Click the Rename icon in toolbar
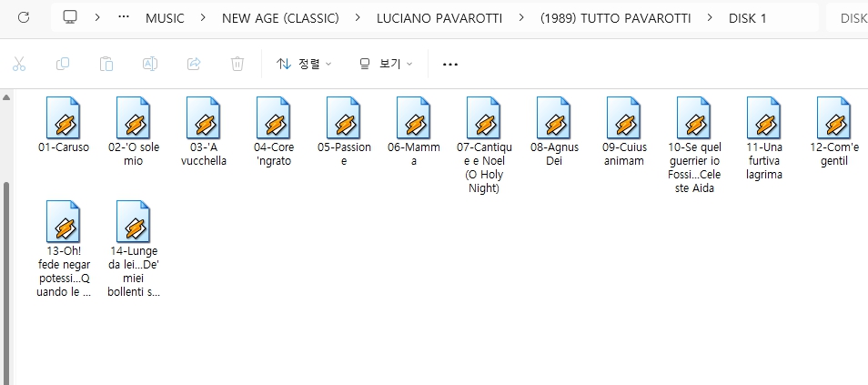This screenshot has height=385, width=868. click(150, 64)
